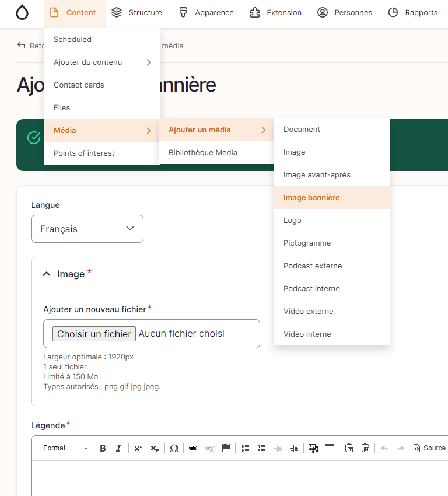Viewport: 448px width, 496px height.
Task: Open the Langue dropdown set to Français
Action: [x=87, y=229]
